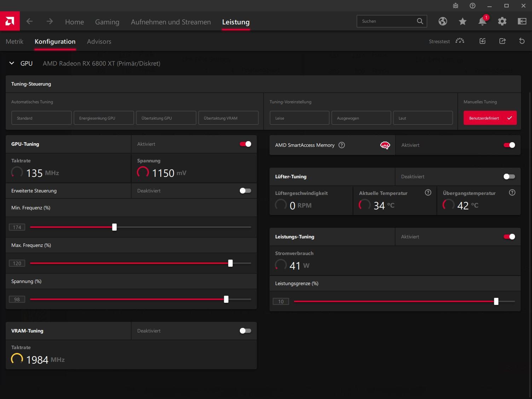Image resolution: width=532 pixels, height=399 pixels.
Task: Open help for Aktuelle Temperatur
Action: click(x=428, y=193)
